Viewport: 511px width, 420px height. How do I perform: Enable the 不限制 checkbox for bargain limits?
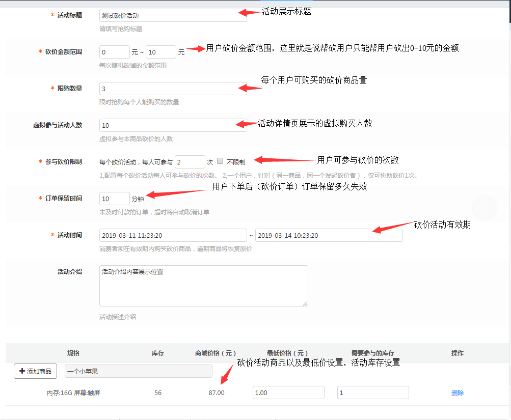coord(221,161)
